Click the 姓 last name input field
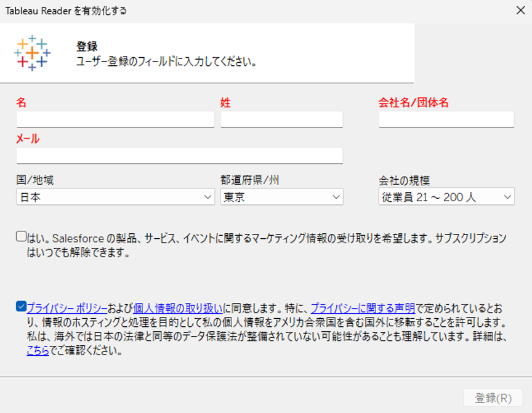This screenshot has width=532, height=413. 281,119
